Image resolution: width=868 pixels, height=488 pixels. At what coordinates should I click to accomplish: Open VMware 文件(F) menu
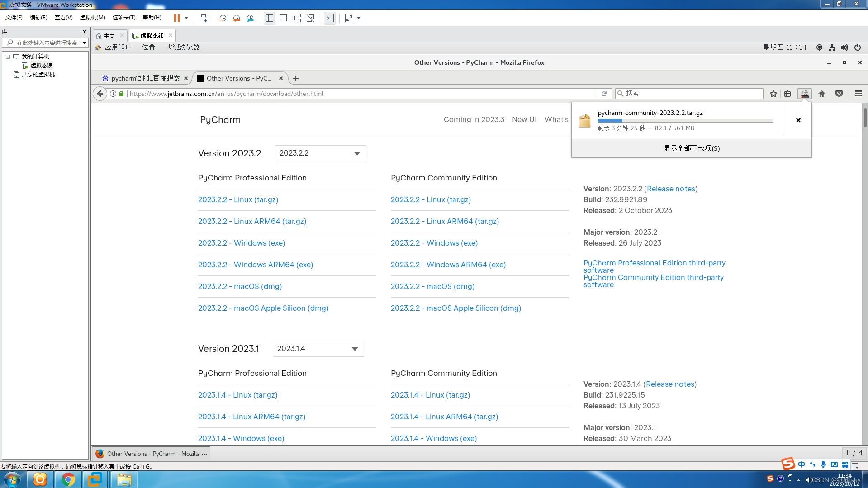coord(14,18)
